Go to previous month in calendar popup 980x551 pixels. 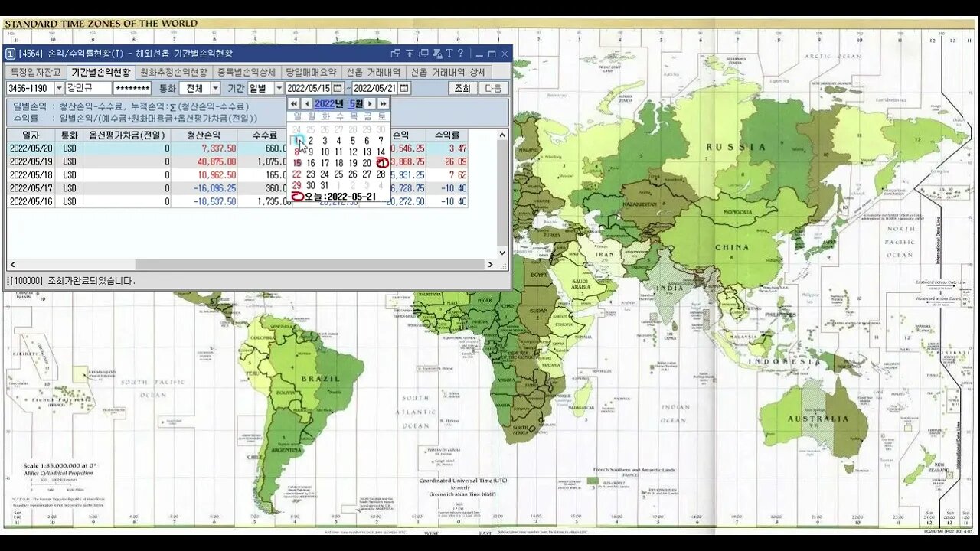point(307,103)
